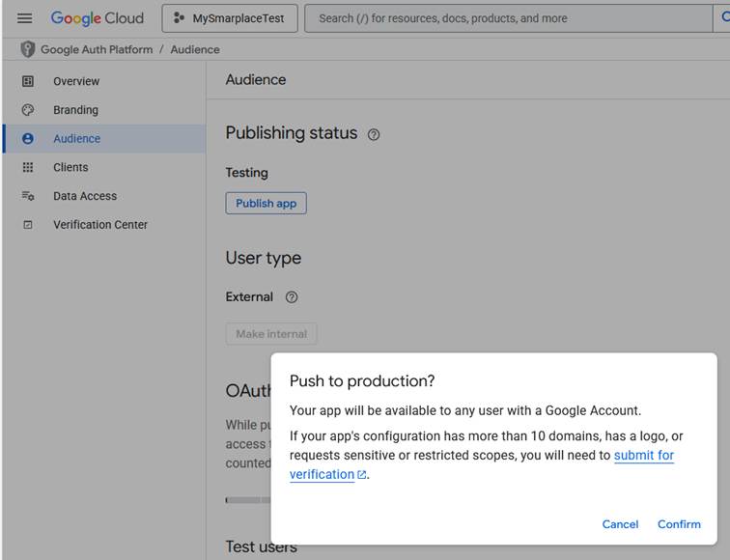The height and width of the screenshot is (560, 730).
Task: Click the Verification Center icon
Action: pyautogui.click(x=28, y=225)
